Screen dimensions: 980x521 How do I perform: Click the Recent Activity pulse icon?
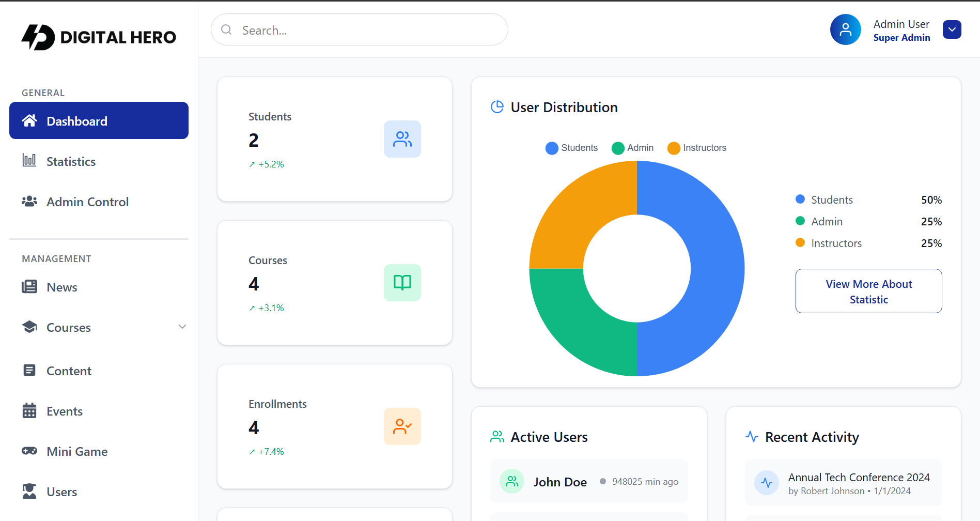752,437
